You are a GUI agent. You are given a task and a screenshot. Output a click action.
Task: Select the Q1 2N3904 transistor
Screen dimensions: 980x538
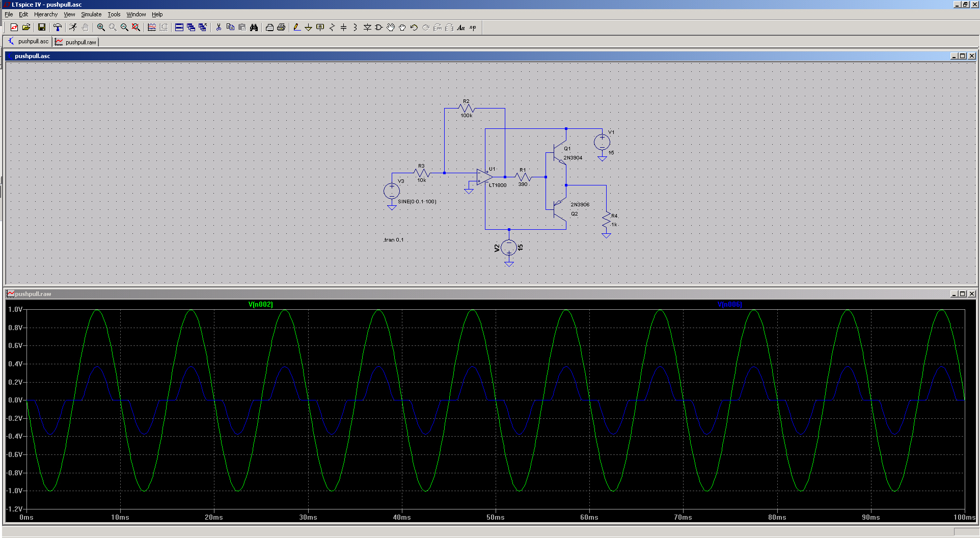tap(561, 153)
